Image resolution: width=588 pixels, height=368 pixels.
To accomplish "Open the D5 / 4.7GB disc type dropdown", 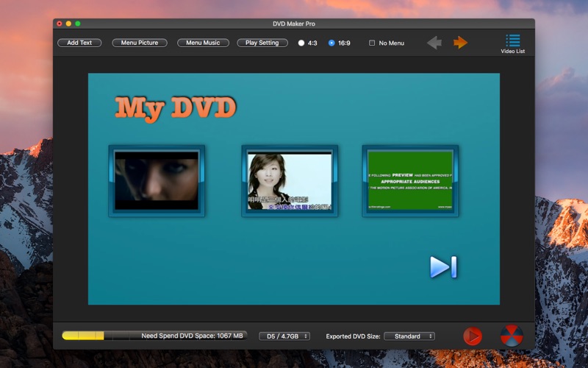I will coord(284,336).
